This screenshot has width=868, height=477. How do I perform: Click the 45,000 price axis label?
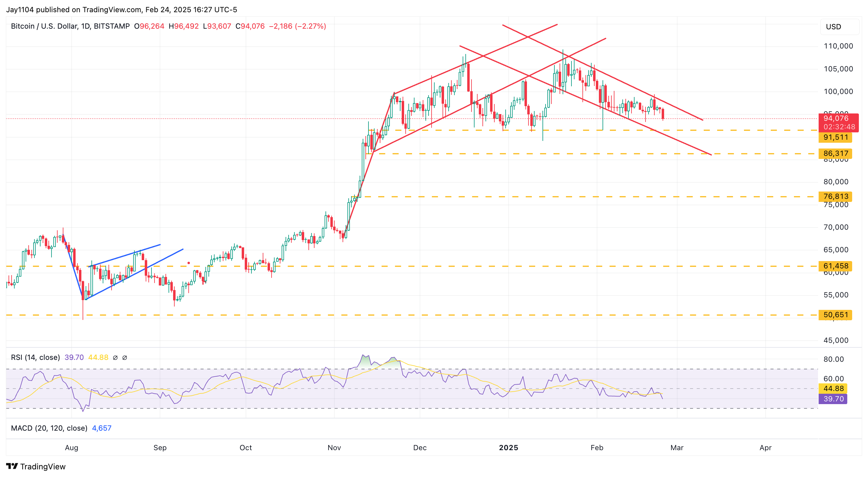(x=836, y=340)
